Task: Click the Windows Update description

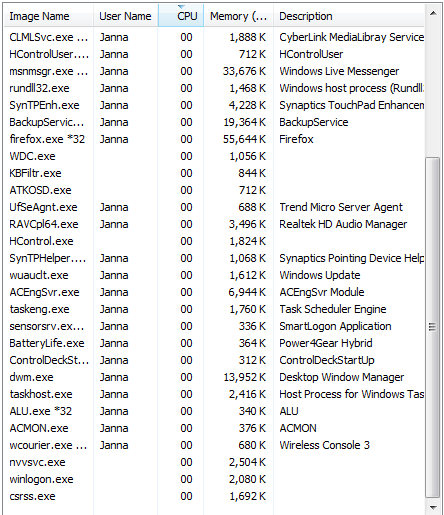Action: (x=320, y=275)
